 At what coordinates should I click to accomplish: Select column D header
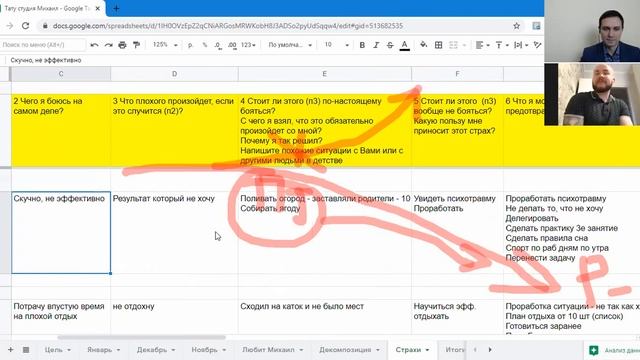pos(174,74)
